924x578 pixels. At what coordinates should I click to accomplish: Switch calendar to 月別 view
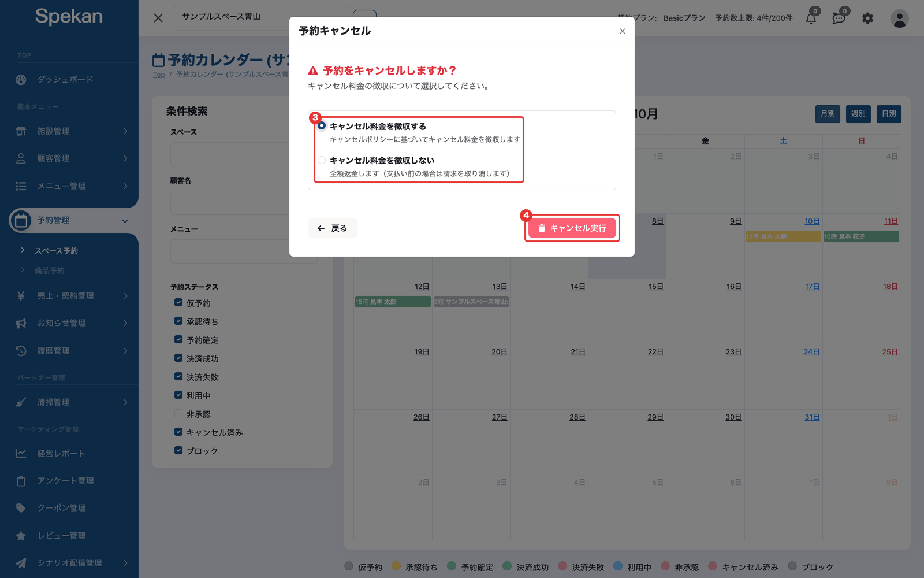click(828, 114)
